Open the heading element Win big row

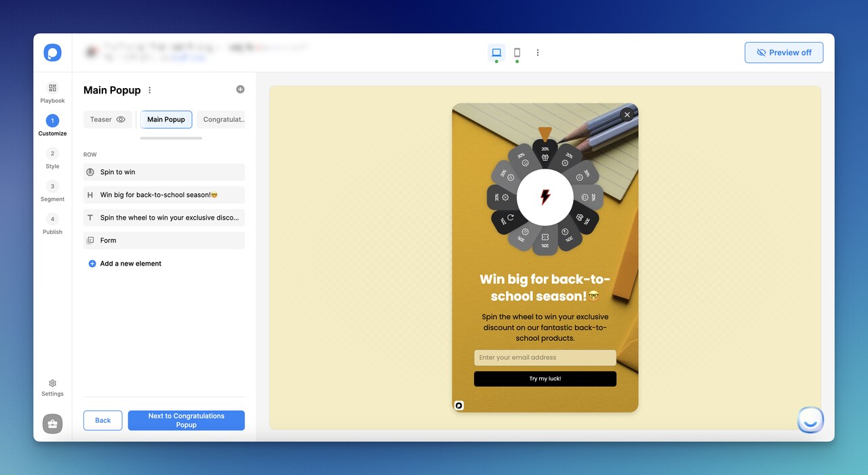[164, 195]
